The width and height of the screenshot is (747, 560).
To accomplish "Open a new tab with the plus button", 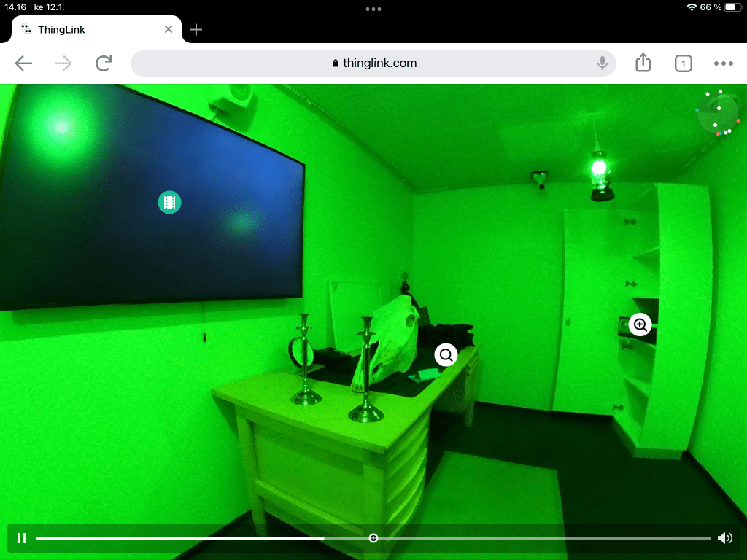I will [196, 29].
